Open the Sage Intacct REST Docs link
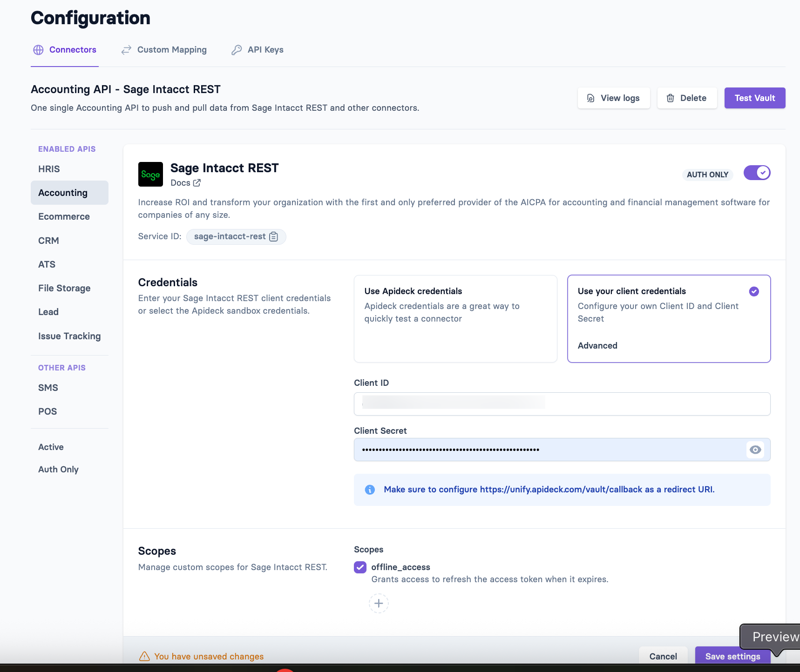The image size is (800, 672). (185, 183)
